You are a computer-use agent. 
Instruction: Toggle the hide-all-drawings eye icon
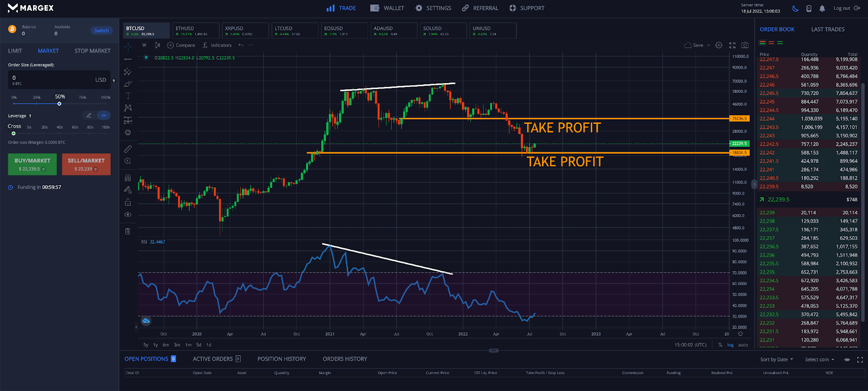pos(128,215)
